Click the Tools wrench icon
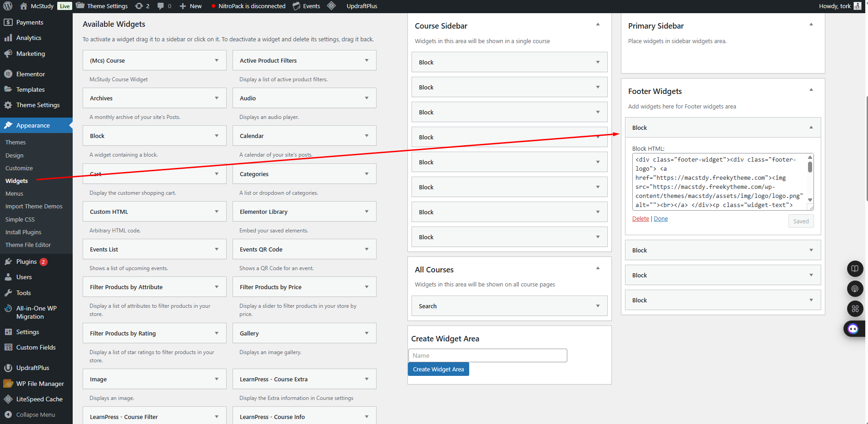868x424 pixels. coord(8,293)
